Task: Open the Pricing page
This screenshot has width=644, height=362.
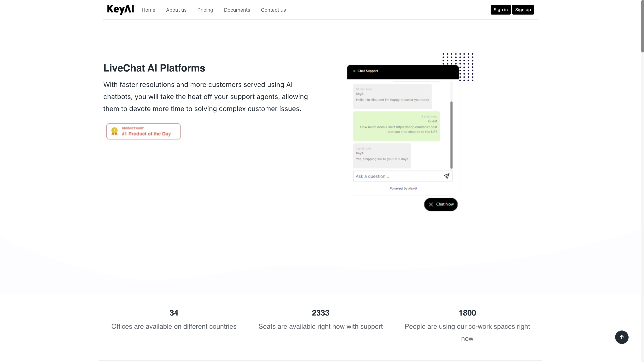Action: click(x=205, y=10)
